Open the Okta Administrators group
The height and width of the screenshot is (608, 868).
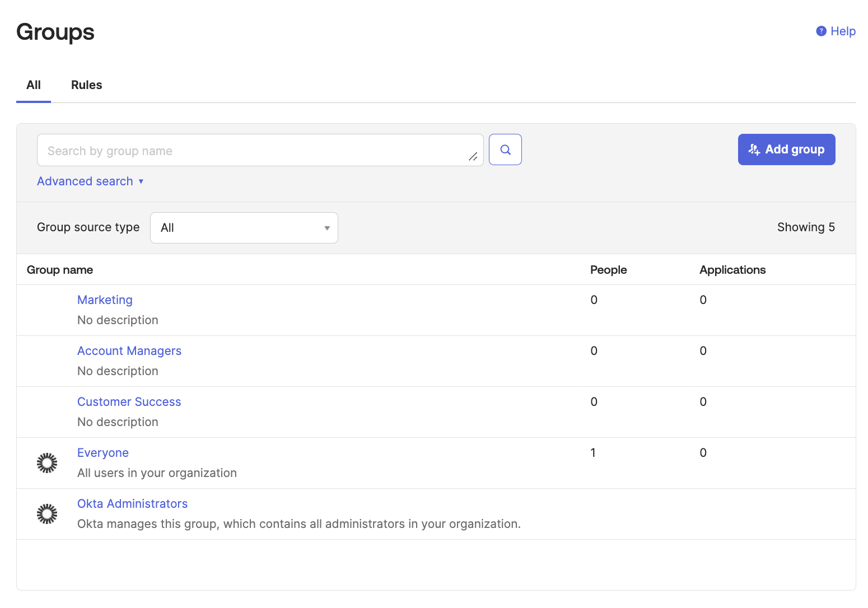tap(133, 504)
